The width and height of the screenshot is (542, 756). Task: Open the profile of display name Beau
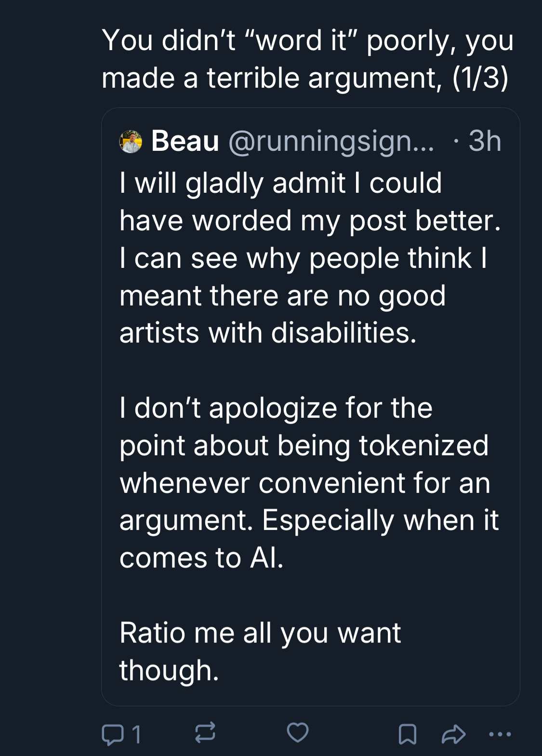(185, 141)
